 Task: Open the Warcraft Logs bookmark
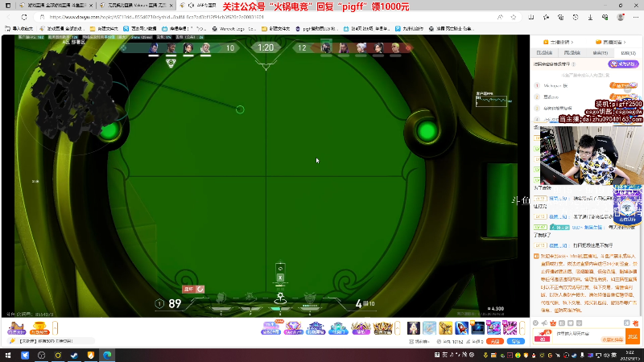pos(234,29)
